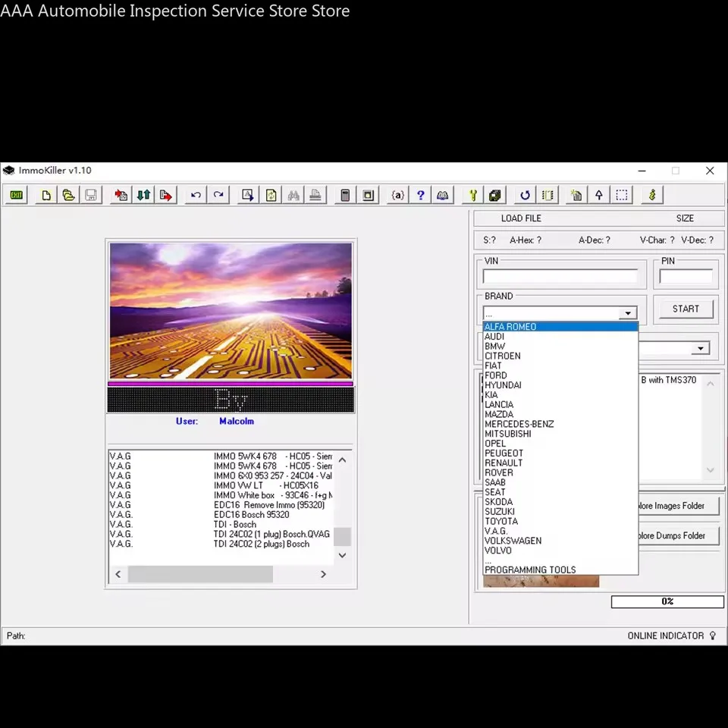Click the LOAD FILE header button
This screenshot has height=728, width=728.
tap(521, 218)
